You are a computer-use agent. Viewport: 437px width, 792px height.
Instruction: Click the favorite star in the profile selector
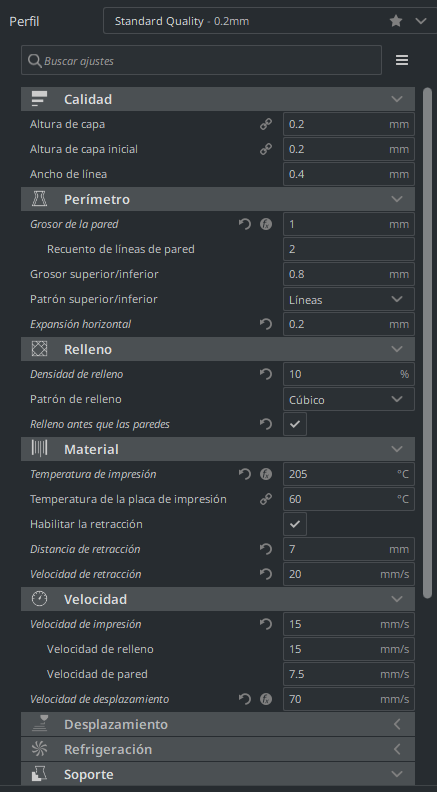pos(396,21)
